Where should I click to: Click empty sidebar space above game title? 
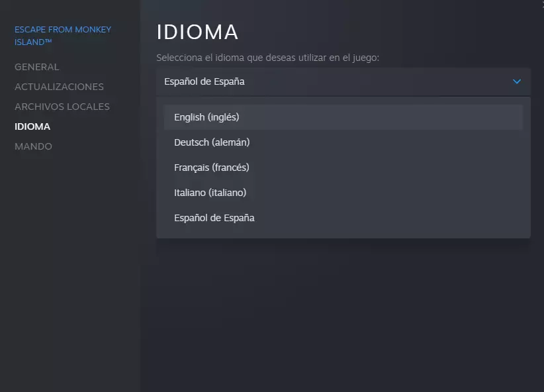[x=69, y=11]
